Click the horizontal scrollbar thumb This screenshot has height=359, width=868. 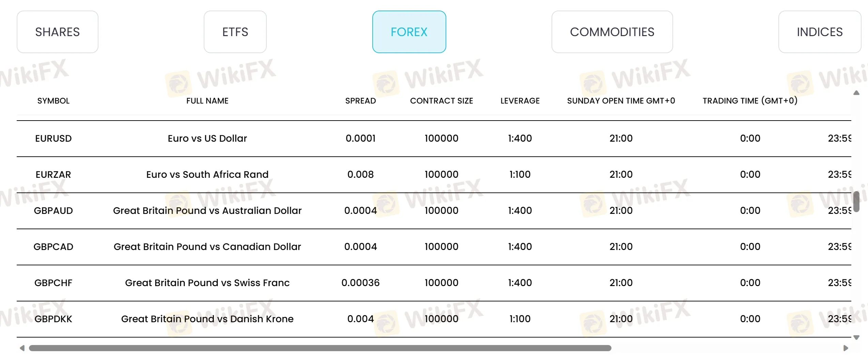(320, 348)
